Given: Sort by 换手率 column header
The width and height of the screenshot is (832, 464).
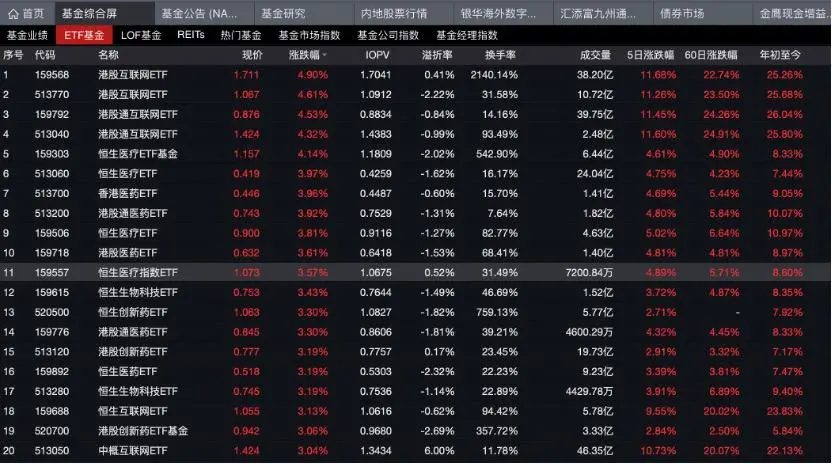Looking at the screenshot, I should 501,54.
